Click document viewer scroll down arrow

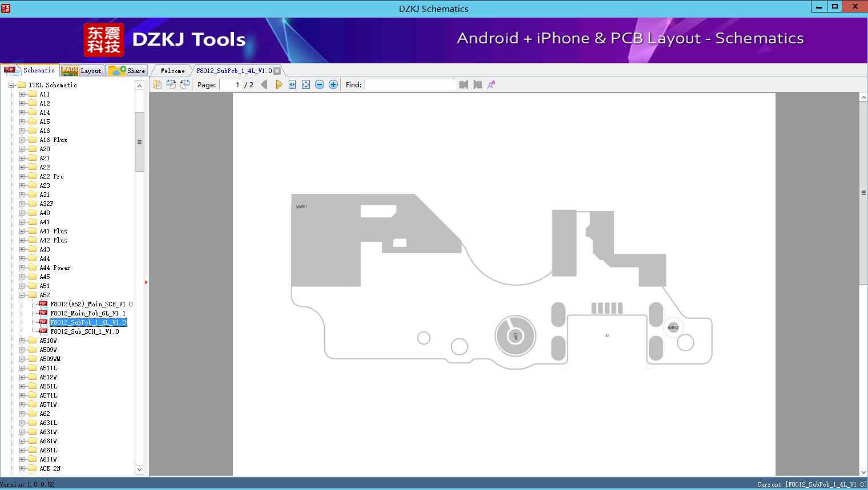[x=863, y=472]
